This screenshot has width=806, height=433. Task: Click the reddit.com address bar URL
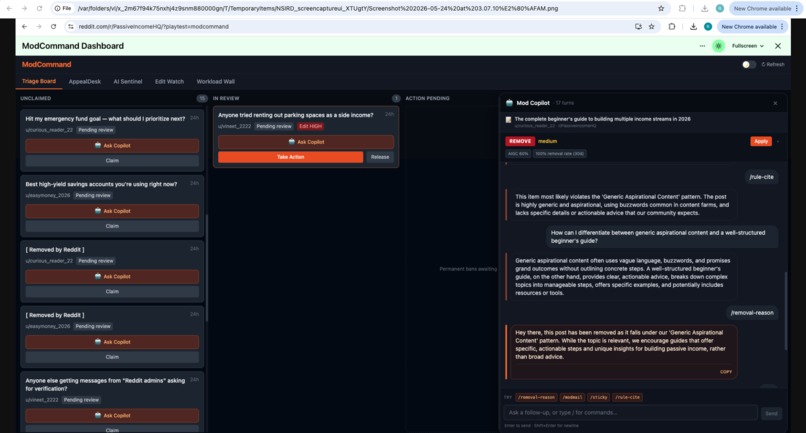tap(154, 27)
